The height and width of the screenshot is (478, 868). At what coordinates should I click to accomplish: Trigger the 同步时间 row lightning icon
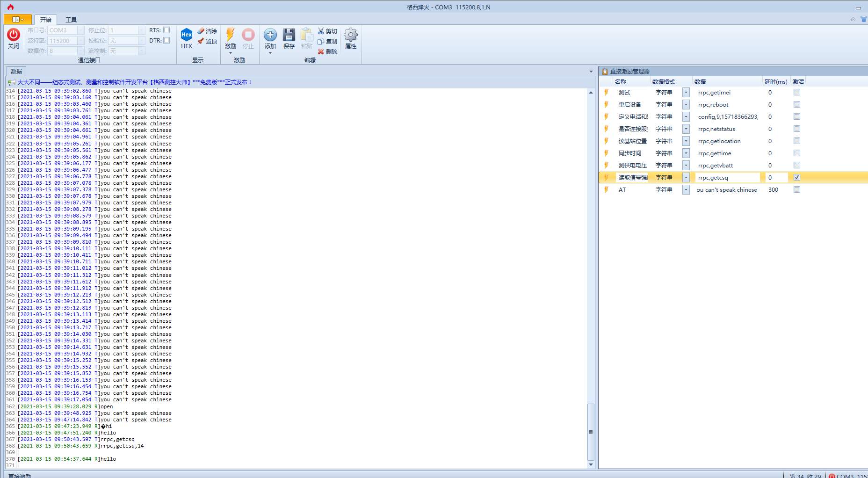click(606, 153)
